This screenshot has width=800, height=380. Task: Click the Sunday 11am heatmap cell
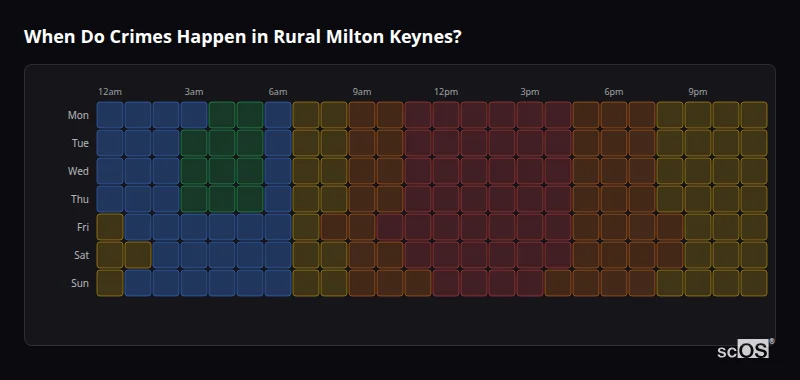tap(418, 283)
